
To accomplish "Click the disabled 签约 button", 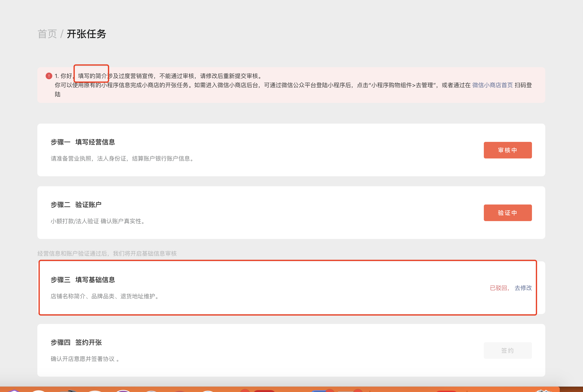I will pyautogui.click(x=507, y=351).
